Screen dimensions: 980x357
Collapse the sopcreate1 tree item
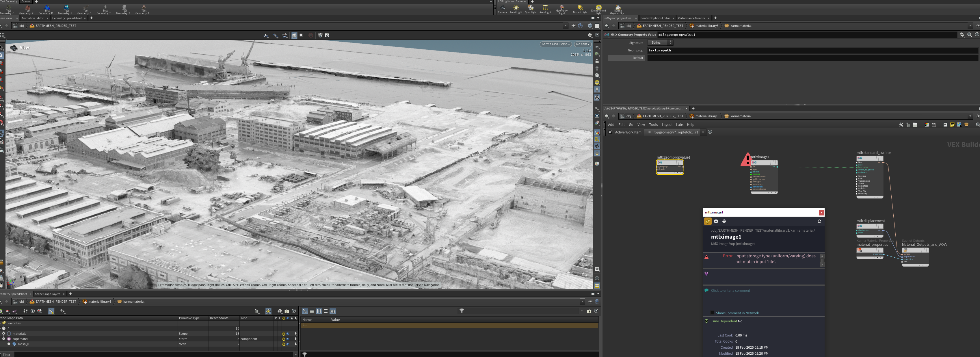click(x=4, y=339)
